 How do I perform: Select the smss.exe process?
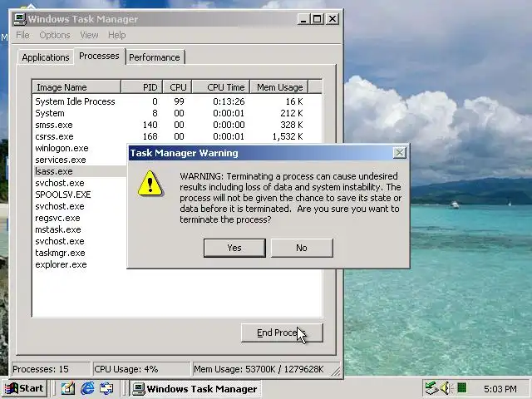[53, 125]
